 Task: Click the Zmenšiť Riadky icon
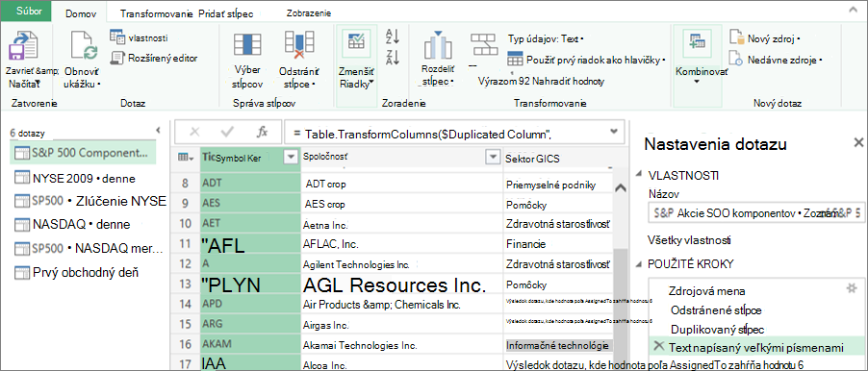[x=356, y=42]
